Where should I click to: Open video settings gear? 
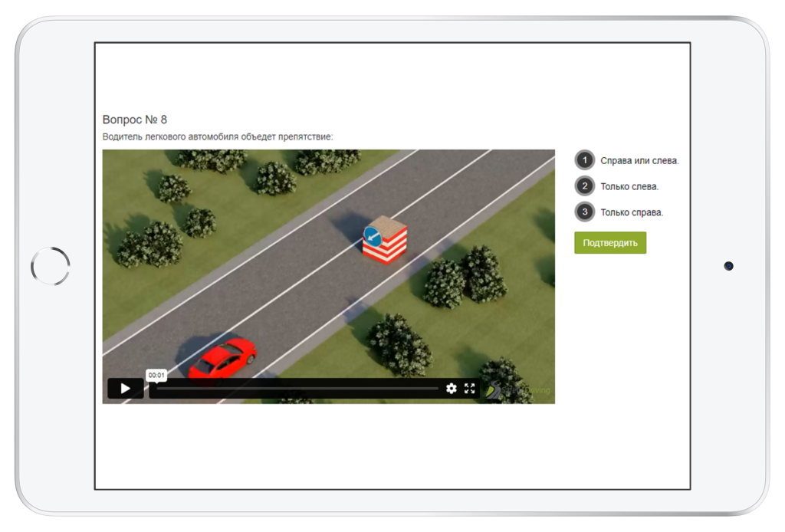point(452,389)
